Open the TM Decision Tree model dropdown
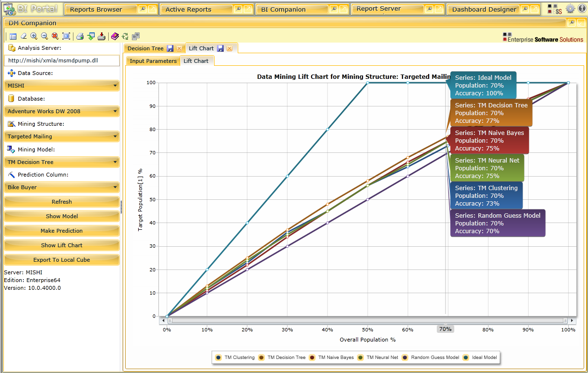Viewport: 588px width, 373px height. [x=62, y=162]
